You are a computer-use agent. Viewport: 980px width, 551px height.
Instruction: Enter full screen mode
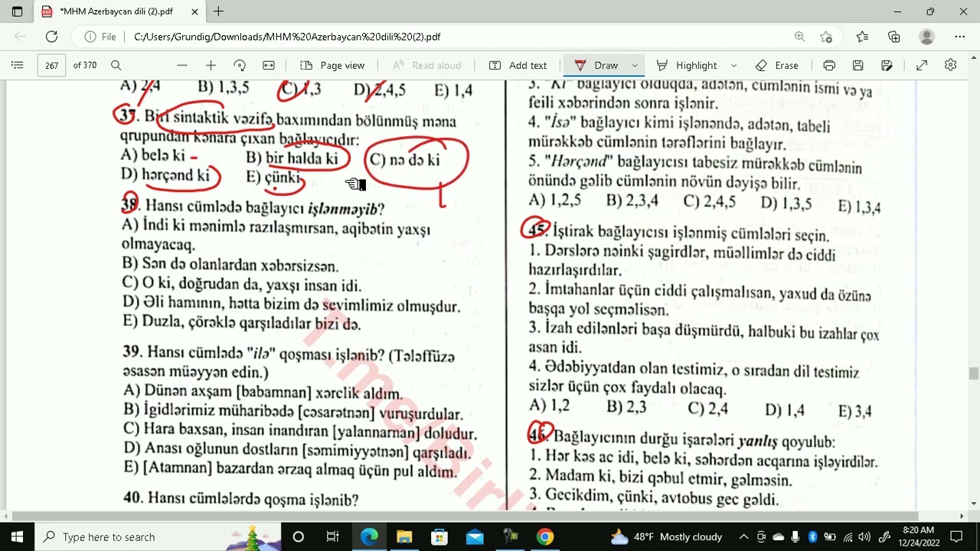click(922, 65)
